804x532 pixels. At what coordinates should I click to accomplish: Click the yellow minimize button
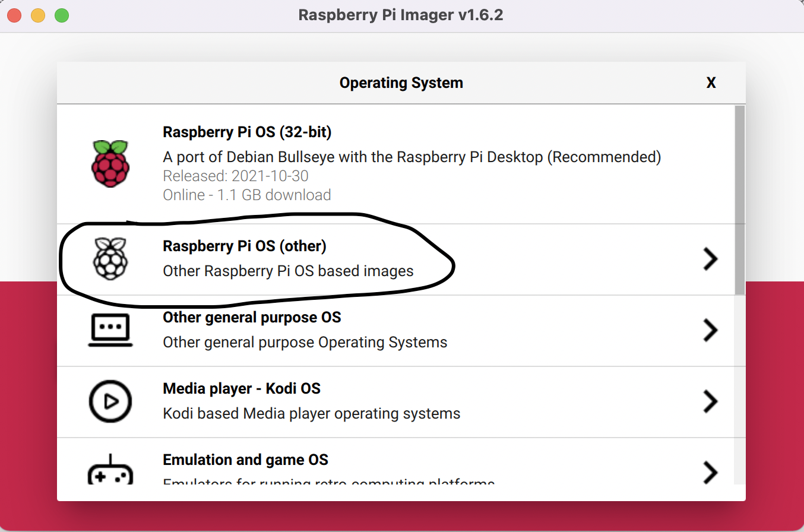[x=37, y=15]
